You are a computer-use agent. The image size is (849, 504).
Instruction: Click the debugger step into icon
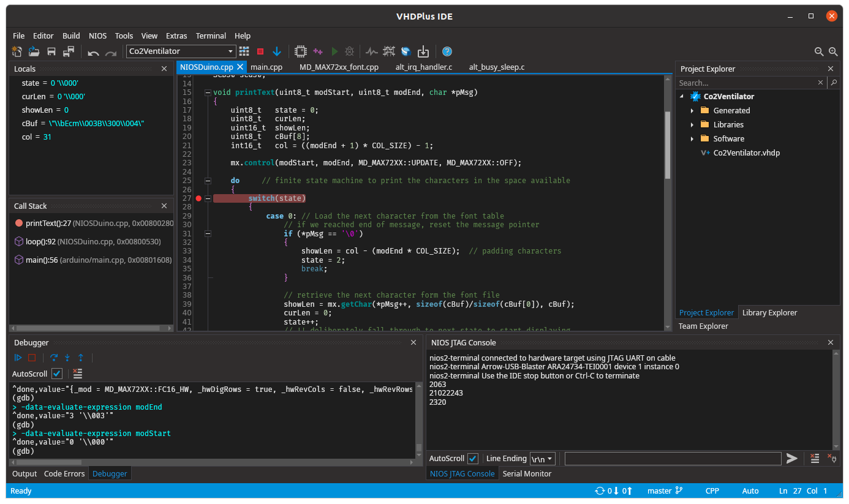[67, 358]
